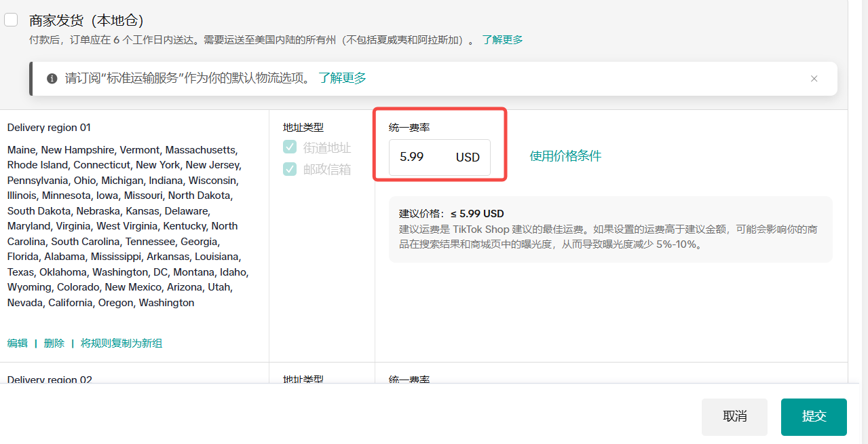The width and height of the screenshot is (868, 444).
Task: Switch to 使用价格条件
Action: pos(565,156)
